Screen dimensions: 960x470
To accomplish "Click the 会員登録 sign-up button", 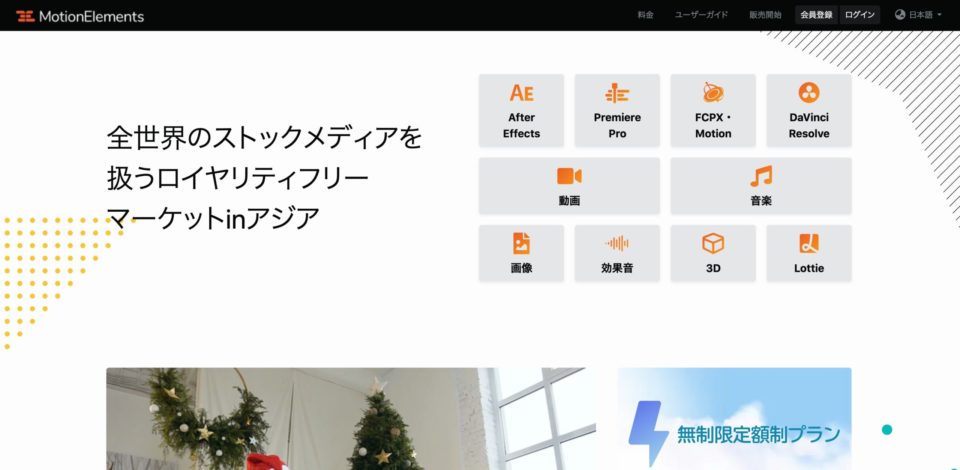I will point(817,15).
